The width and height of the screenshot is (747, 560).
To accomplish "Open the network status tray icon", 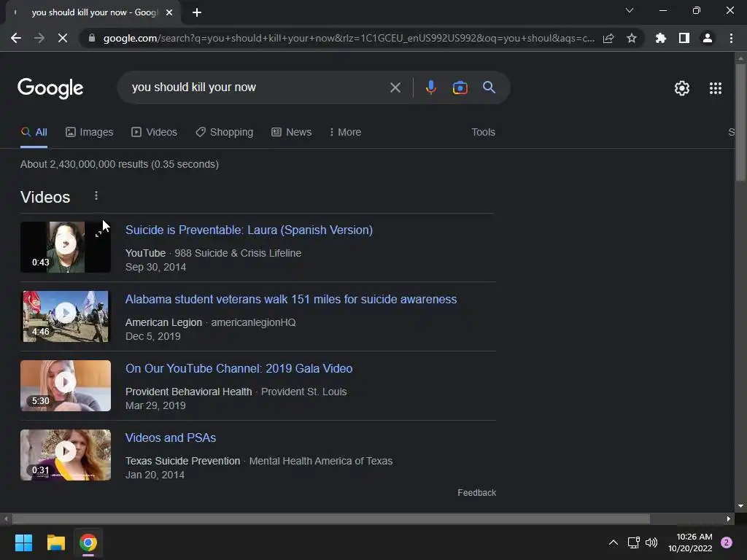I will 634,542.
